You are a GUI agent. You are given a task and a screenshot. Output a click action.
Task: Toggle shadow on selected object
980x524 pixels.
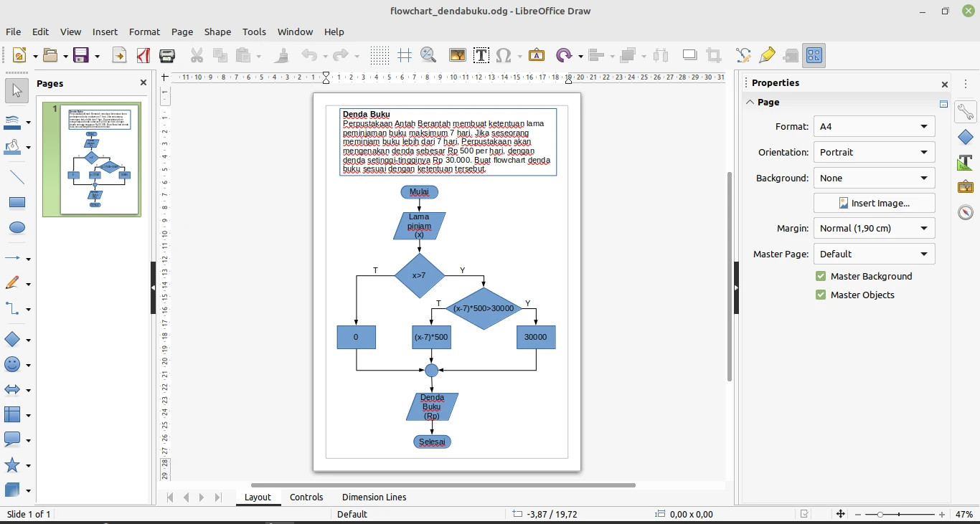[689, 55]
